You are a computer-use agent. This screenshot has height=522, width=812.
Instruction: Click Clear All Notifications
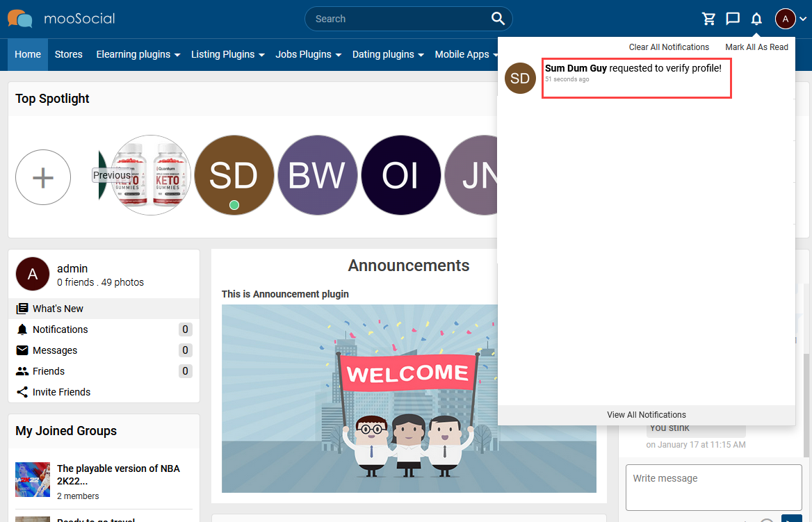[x=669, y=47]
